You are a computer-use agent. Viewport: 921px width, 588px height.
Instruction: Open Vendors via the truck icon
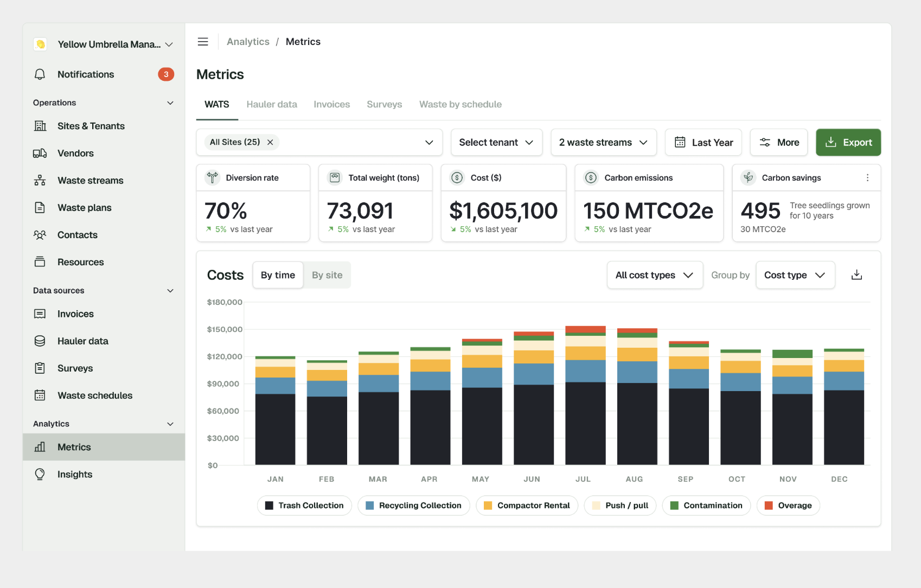point(40,154)
